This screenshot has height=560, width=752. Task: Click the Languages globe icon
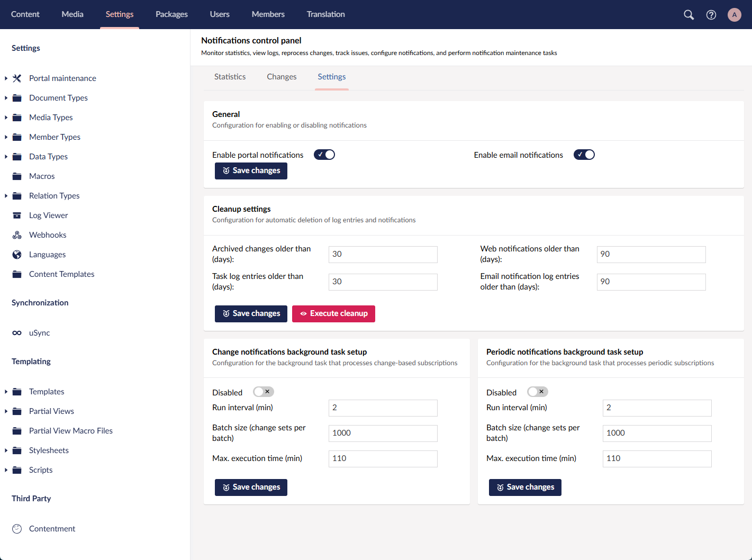17,255
